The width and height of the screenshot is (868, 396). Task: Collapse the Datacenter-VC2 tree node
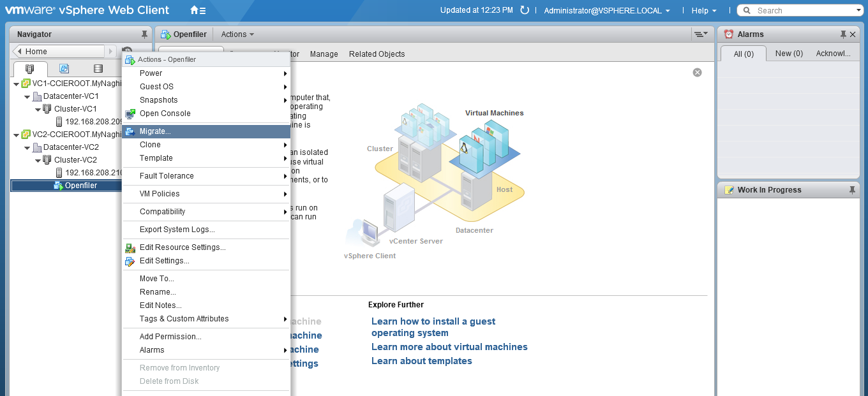pos(27,147)
